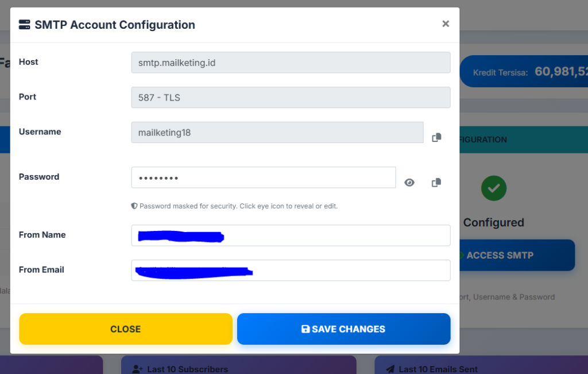Click the SAVE CHANGES button
The image size is (588, 374).
coord(343,329)
